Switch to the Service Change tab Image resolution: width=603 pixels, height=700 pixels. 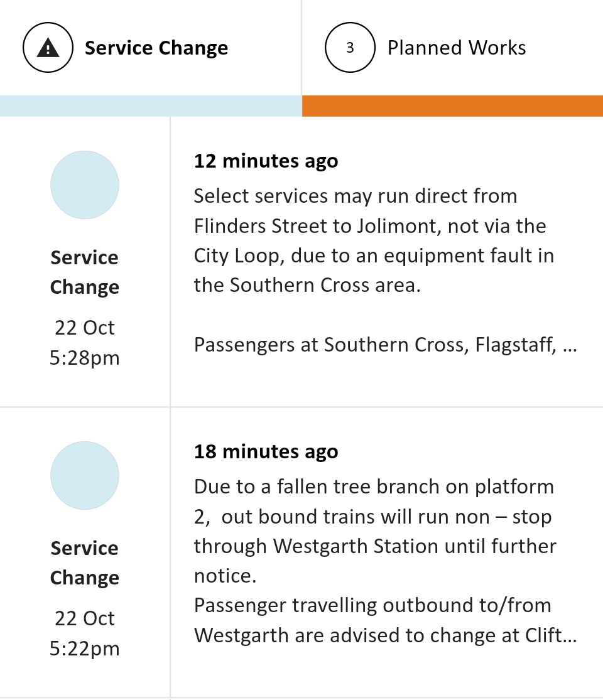pyautogui.click(x=156, y=48)
